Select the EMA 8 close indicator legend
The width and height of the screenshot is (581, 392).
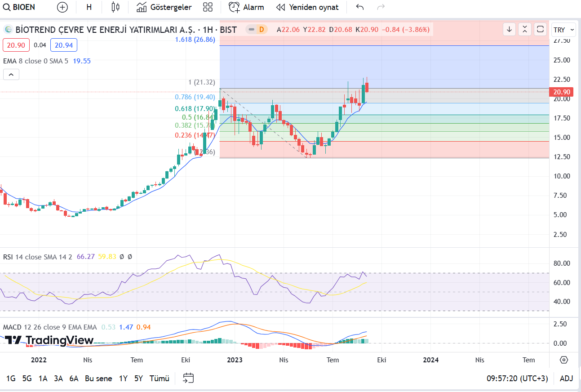click(x=35, y=61)
